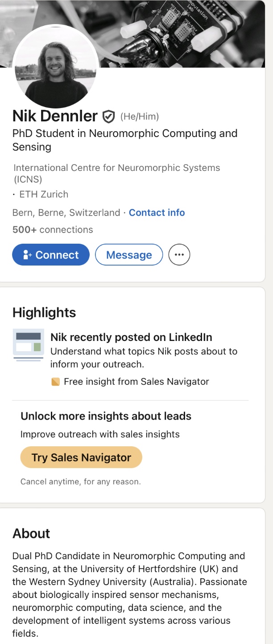Click the gold Sales Navigator square icon
Image resolution: width=273 pixels, height=644 pixels.
click(x=56, y=382)
